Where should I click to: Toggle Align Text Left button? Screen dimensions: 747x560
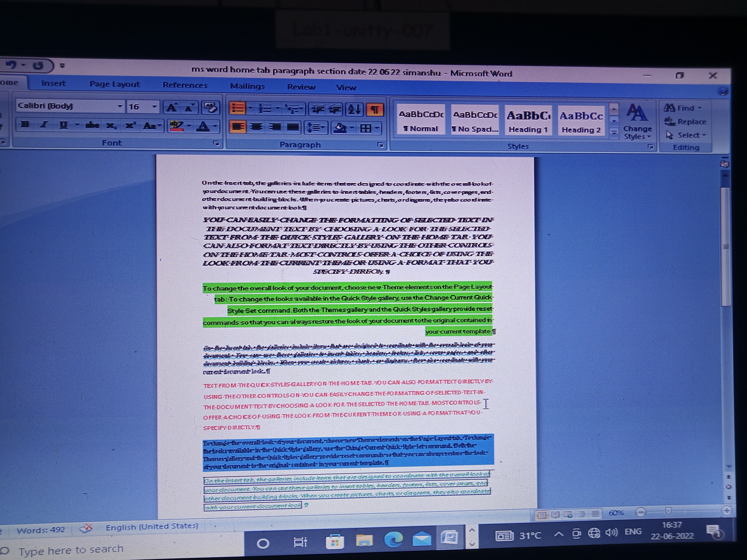point(238,127)
